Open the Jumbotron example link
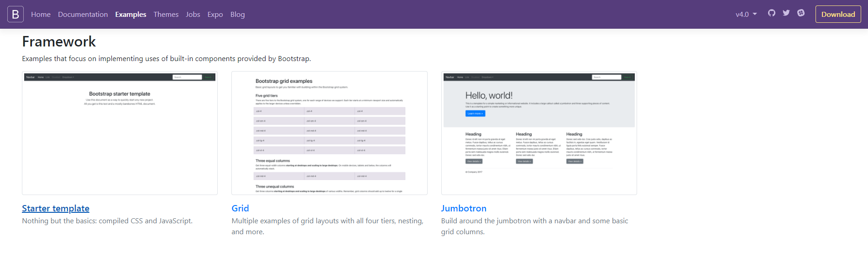The height and width of the screenshot is (262, 868). tap(464, 208)
